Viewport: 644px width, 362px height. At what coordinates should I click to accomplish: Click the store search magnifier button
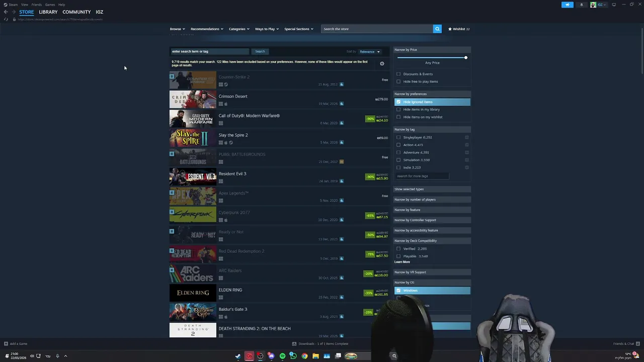click(x=437, y=29)
